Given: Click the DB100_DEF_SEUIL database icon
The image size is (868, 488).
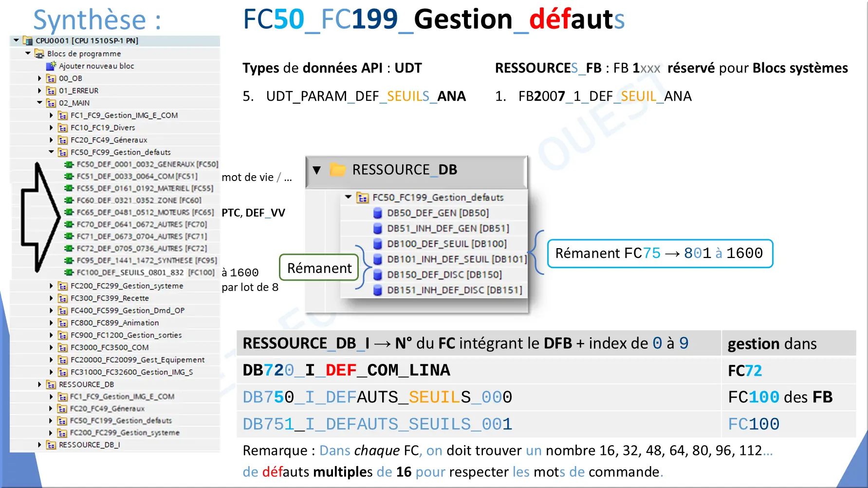Looking at the screenshot, I should coord(377,244).
